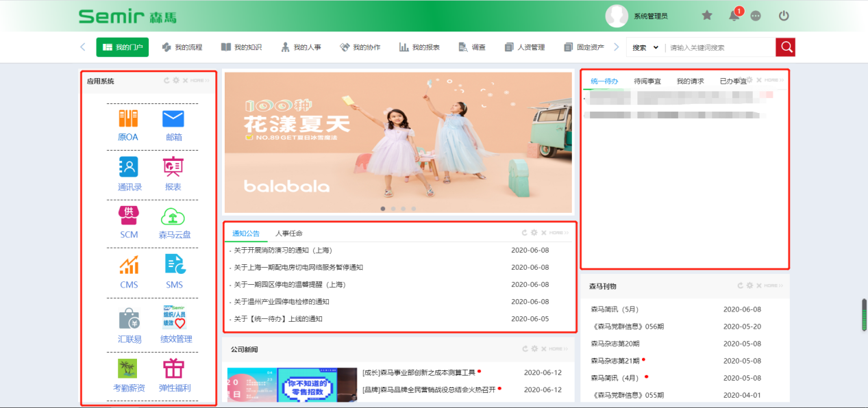Switch to 我的请求 tab
Image resolution: width=868 pixels, height=408 pixels.
coord(690,81)
